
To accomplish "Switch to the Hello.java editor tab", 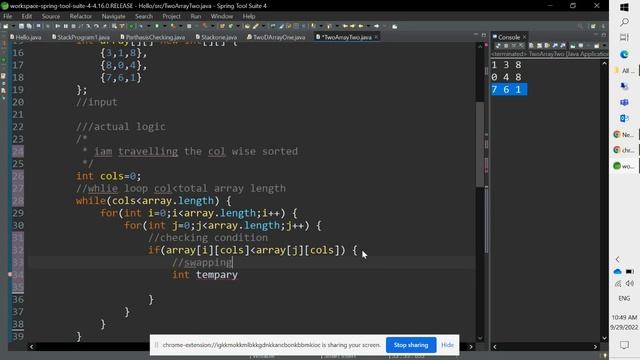I will click(x=26, y=37).
